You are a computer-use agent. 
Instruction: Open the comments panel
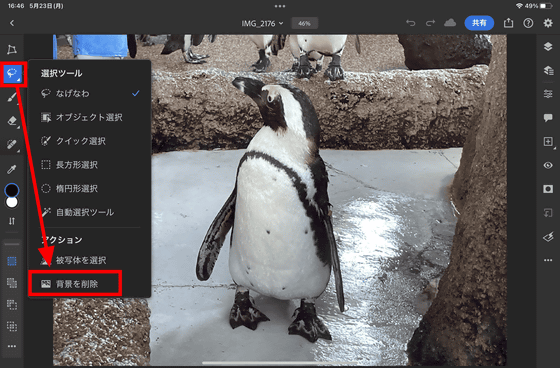click(x=548, y=118)
